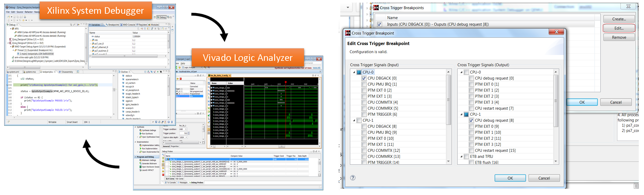The image size is (644, 195).
Task: Click output signals list vertical scrollbar
Action: click(556, 101)
